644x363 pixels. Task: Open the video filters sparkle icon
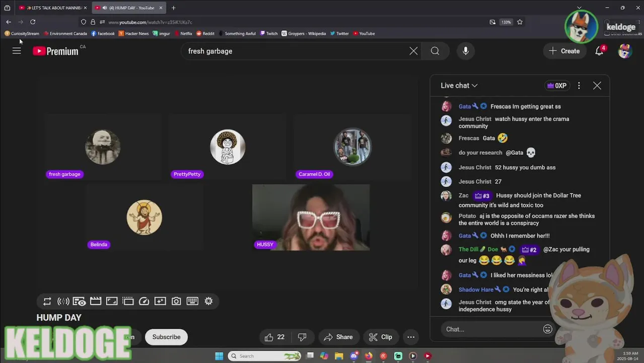pos(160,301)
